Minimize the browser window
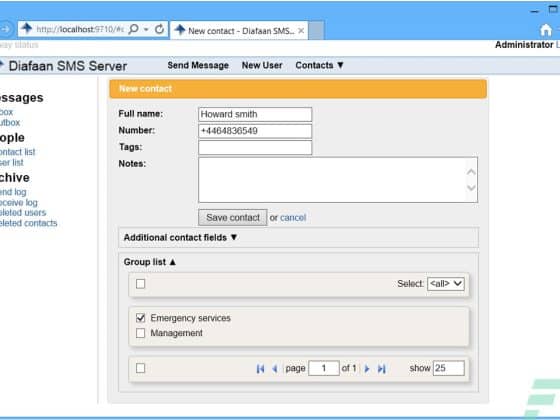The width and height of the screenshot is (560, 420). [534, 11]
